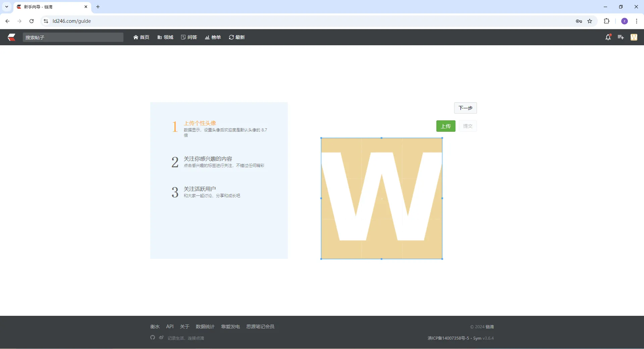Go forward in browser history
The image size is (644, 349).
pos(19,21)
